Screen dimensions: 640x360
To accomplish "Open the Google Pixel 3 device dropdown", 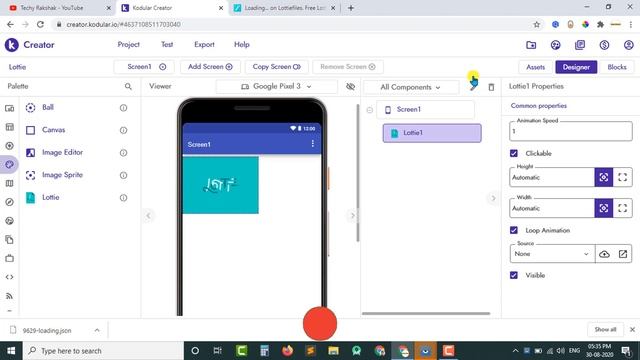I will point(276,87).
